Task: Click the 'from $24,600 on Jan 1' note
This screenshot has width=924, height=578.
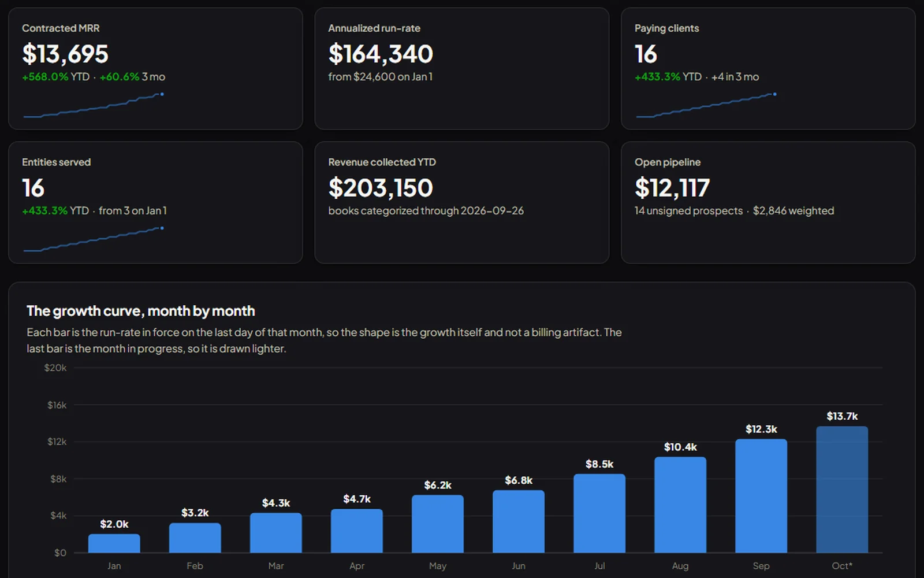Action: [x=380, y=76]
